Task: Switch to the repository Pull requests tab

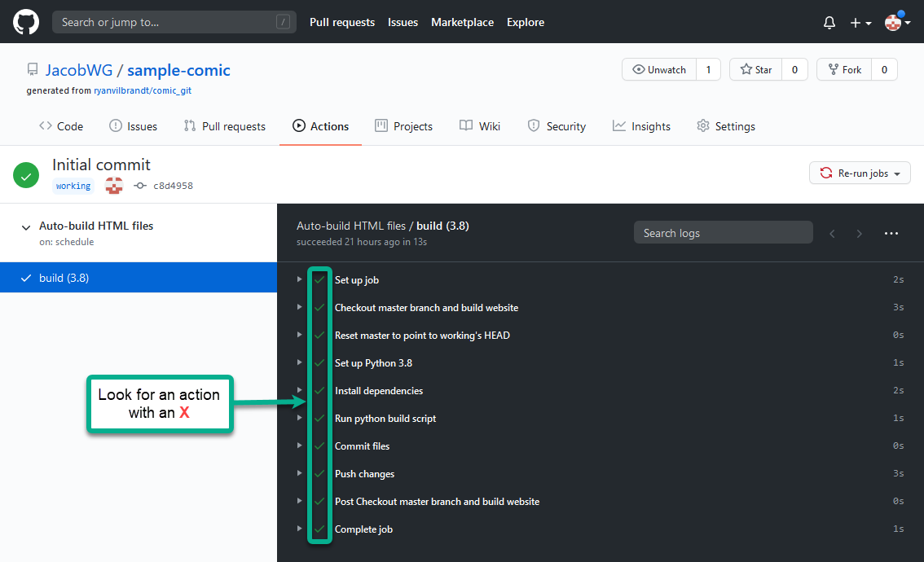Action: coord(225,126)
